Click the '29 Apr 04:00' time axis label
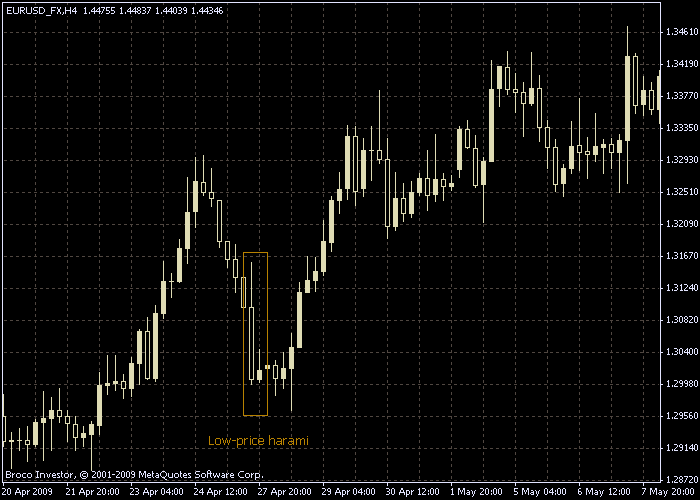700x500 pixels. pyautogui.click(x=350, y=492)
